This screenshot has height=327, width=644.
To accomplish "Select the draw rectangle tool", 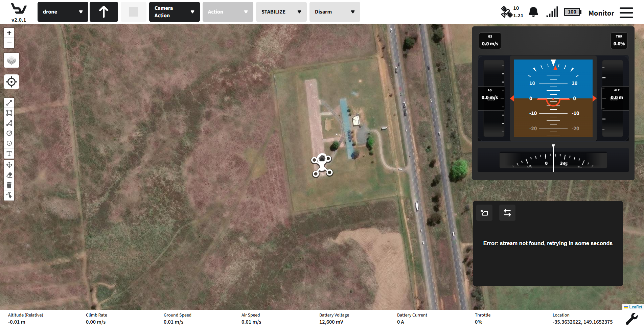I will 9,113.
